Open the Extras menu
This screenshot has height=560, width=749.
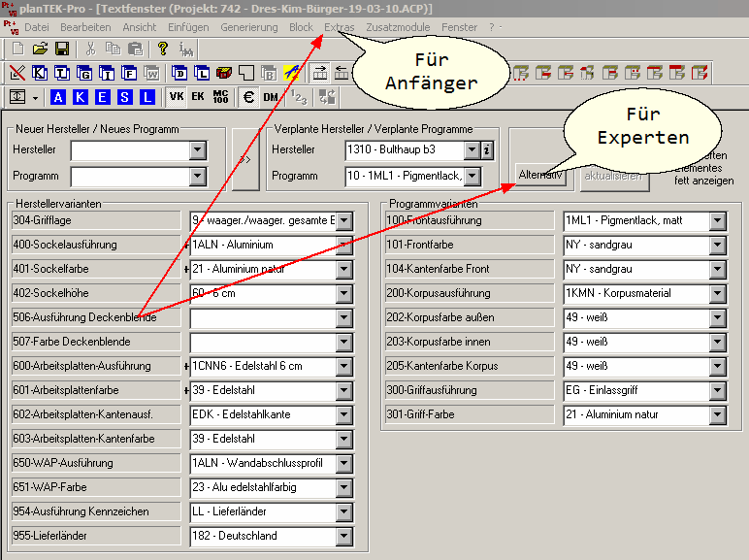pyautogui.click(x=339, y=27)
